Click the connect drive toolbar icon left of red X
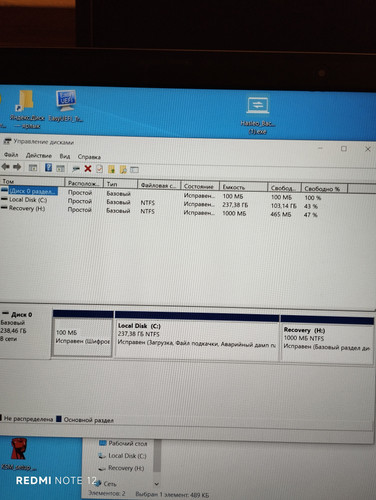 (x=76, y=169)
